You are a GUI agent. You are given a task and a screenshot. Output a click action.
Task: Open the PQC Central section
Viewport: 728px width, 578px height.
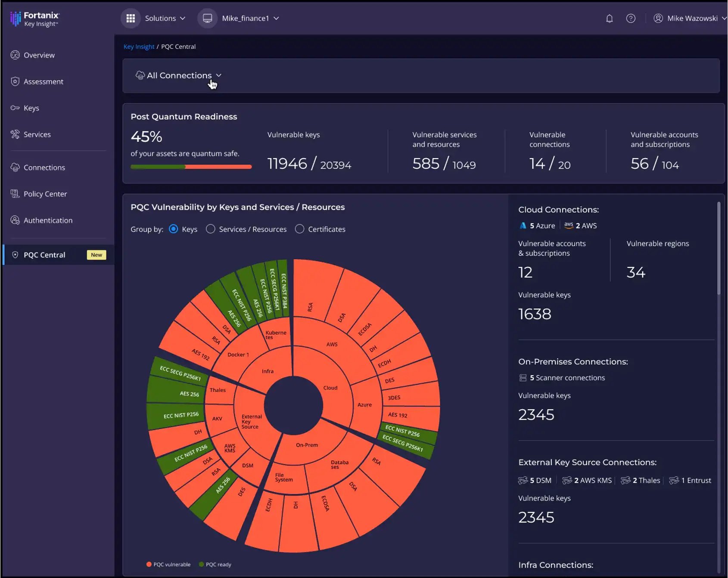58,255
